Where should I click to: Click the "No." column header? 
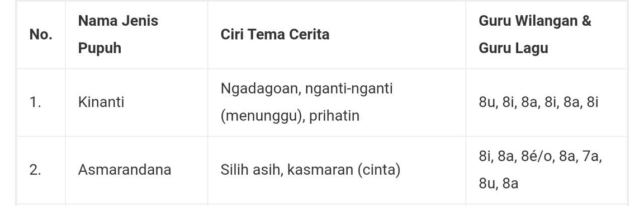[41, 35]
